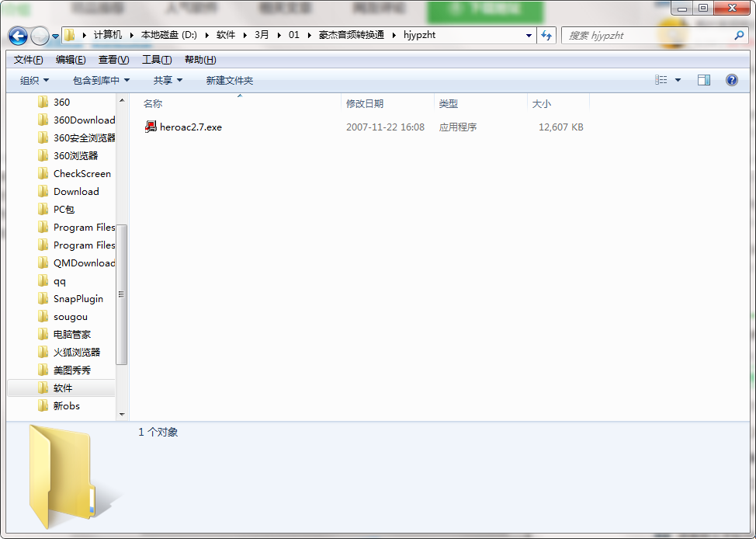Click 本地磁盘 (D:) in address path
Viewport: 756px width, 539px height.
(168, 35)
